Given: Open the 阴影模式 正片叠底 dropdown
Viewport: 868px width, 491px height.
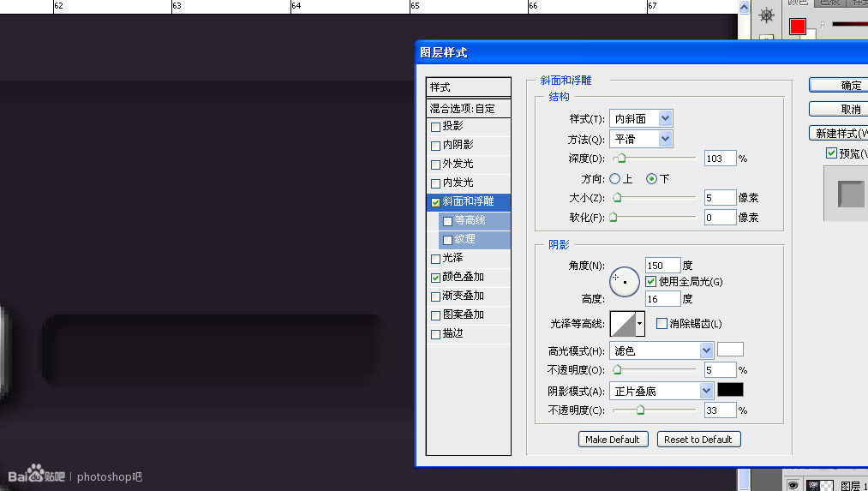Looking at the screenshot, I should 661,391.
